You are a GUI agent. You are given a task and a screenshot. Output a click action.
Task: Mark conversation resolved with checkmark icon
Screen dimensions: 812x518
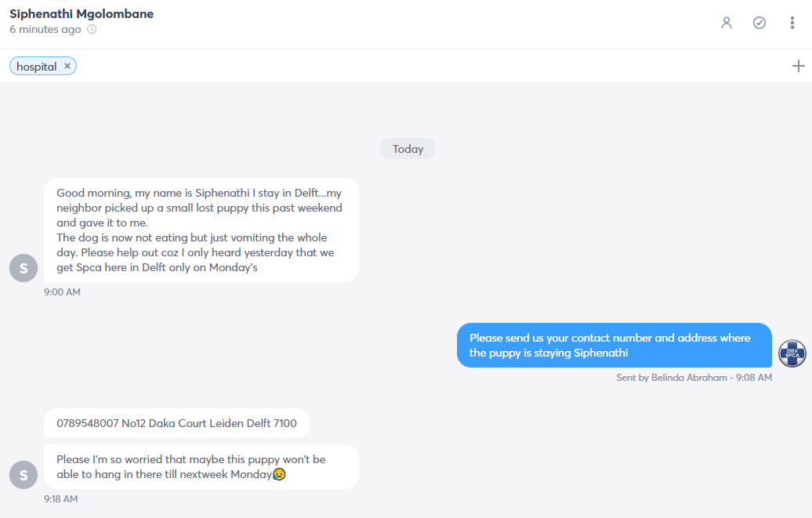pos(759,23)
